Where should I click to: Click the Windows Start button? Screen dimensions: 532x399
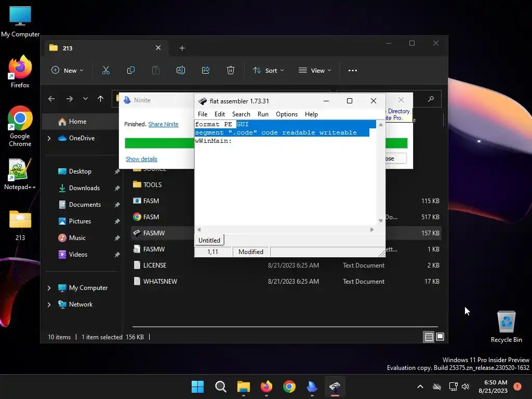click(197, 387)
